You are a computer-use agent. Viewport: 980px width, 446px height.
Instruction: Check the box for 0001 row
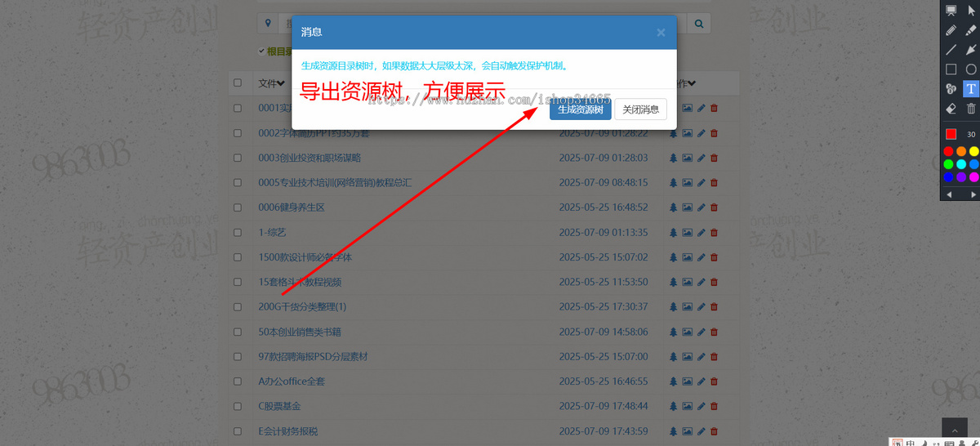(238, 108)
